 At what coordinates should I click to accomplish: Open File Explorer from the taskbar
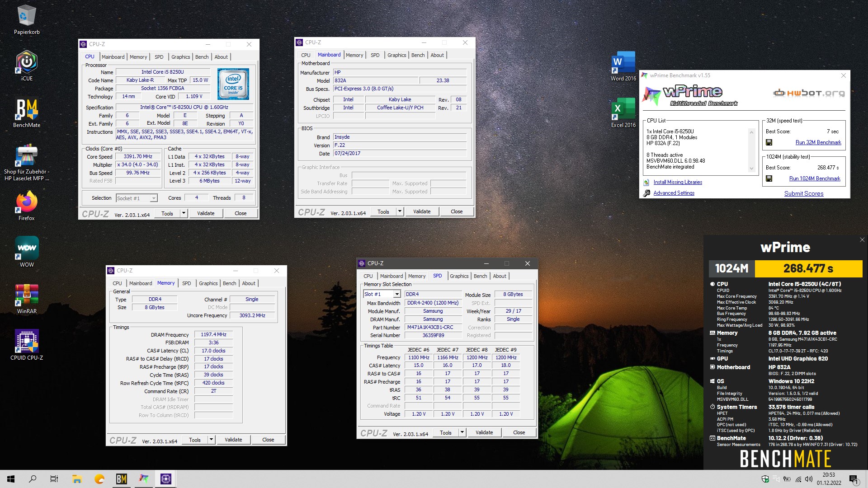click(77, 479)
